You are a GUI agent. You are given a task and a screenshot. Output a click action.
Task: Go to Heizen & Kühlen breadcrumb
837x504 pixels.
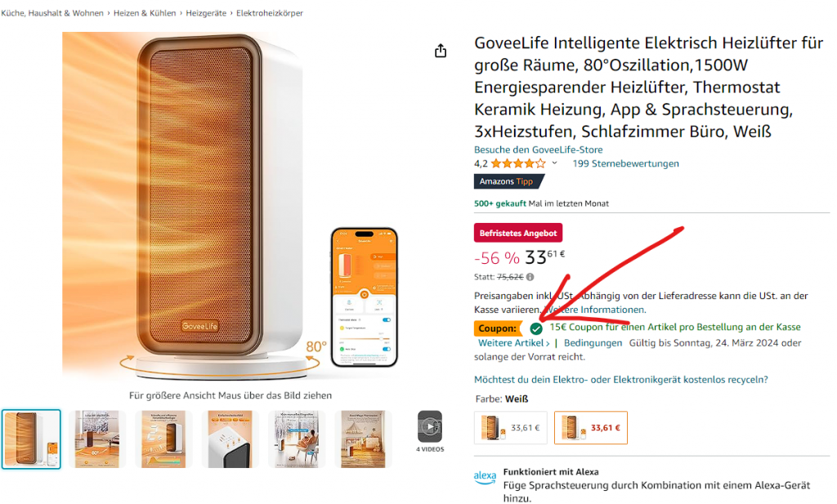coord(145,13)
